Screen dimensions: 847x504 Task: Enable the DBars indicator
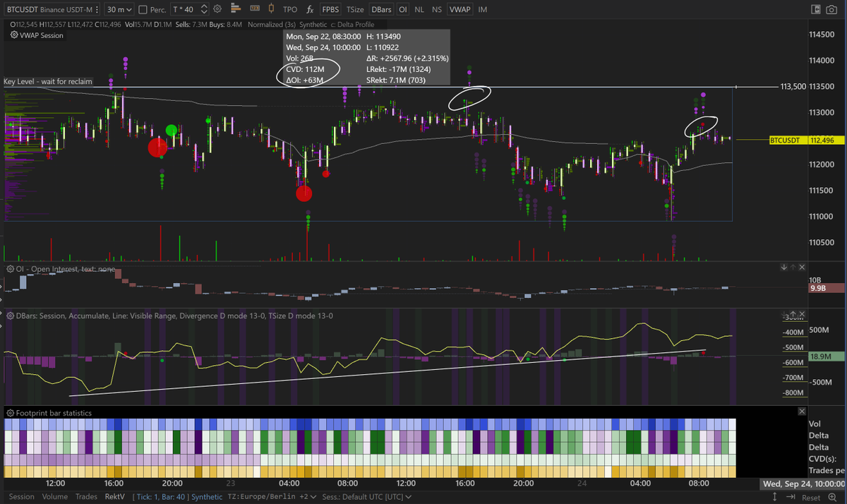(380, 9)
